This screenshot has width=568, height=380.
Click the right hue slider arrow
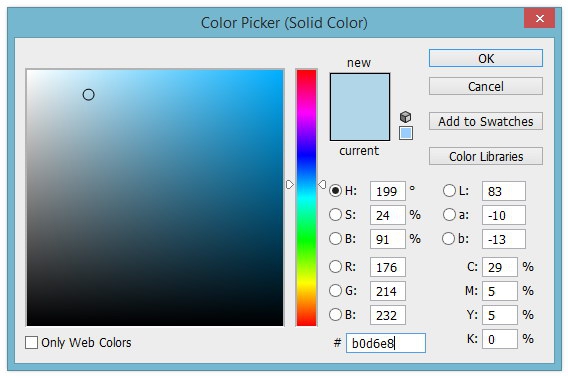coord(322,185)
